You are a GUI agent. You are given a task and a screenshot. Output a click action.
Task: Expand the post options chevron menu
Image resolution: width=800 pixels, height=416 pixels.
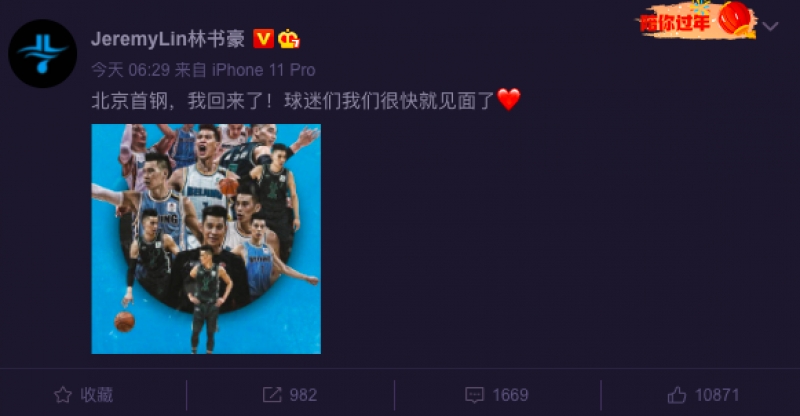[770, 26]
